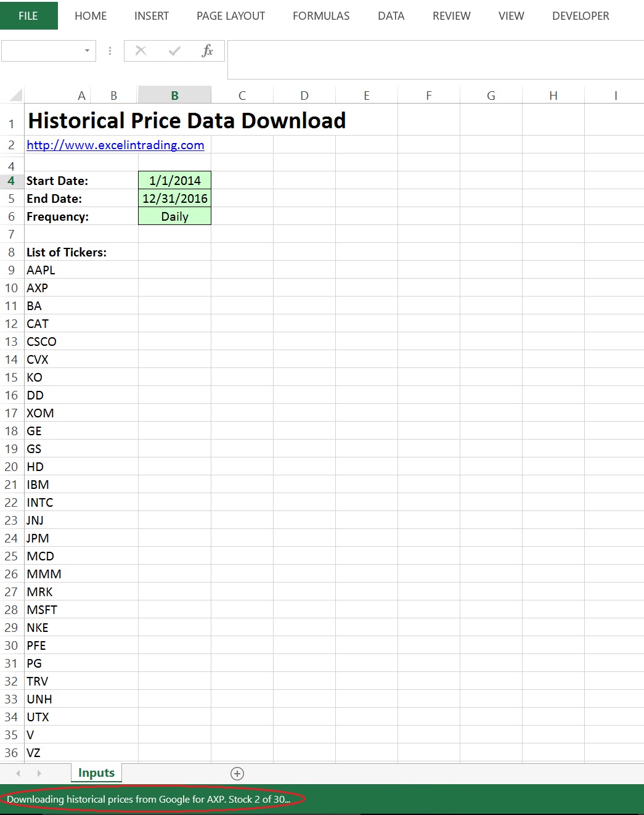Select the VZ ticker cell
644x815 pixels.
(x=81, y=753)
